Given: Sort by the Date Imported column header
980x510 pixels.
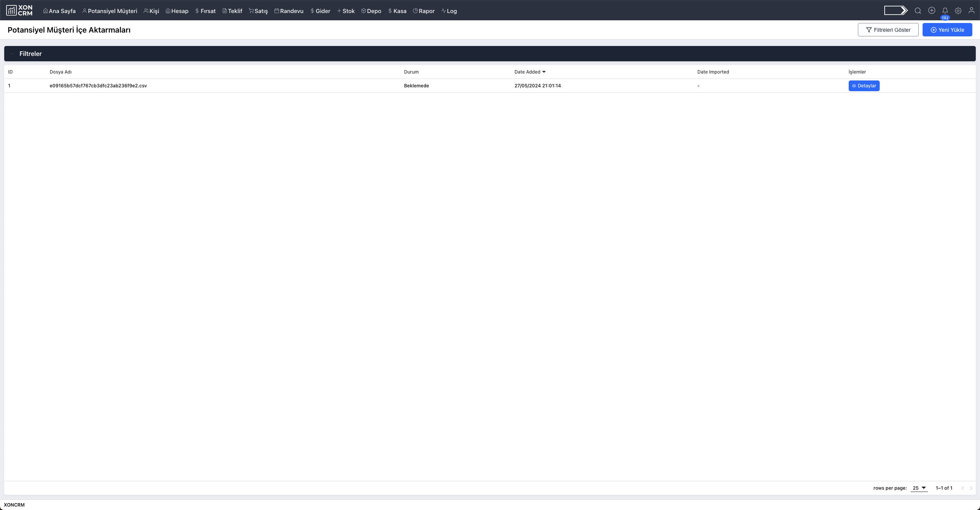Looking at the screenshot, I should pos(713,72).
